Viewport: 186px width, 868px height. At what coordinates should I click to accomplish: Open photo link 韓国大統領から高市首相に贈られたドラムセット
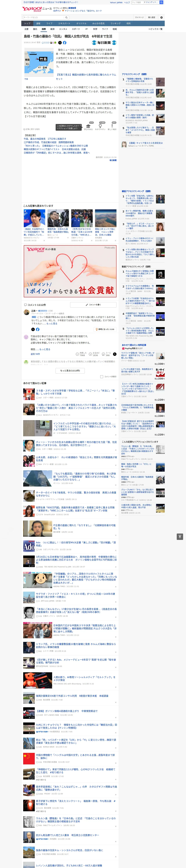pos(86,77)
